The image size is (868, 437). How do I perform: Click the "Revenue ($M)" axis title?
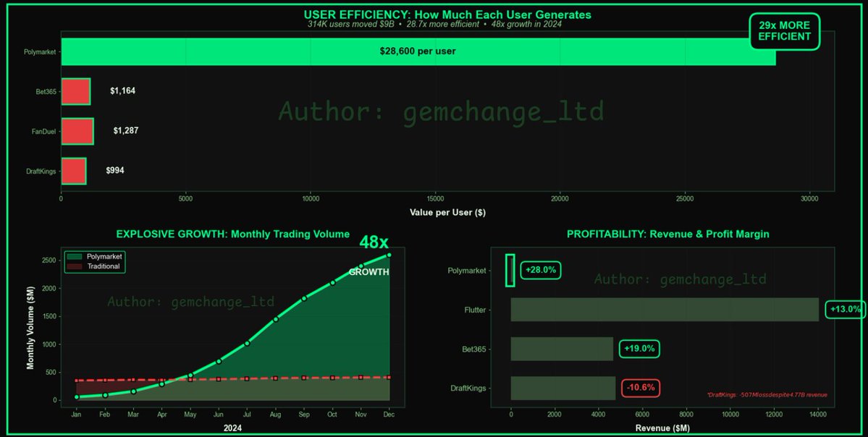[x=662, y=428]
